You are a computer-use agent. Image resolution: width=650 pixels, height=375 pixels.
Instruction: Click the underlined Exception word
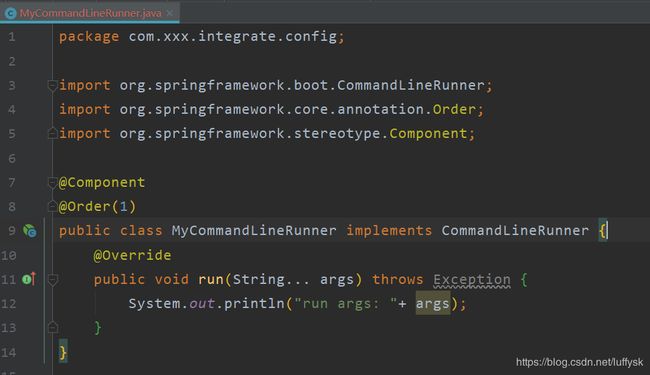472,280
